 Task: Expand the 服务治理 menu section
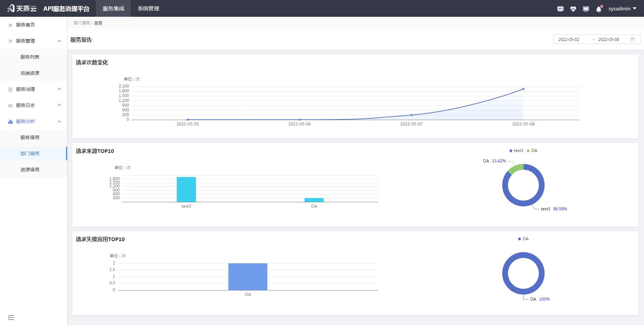pyautogui.click(x=25, y=89)
